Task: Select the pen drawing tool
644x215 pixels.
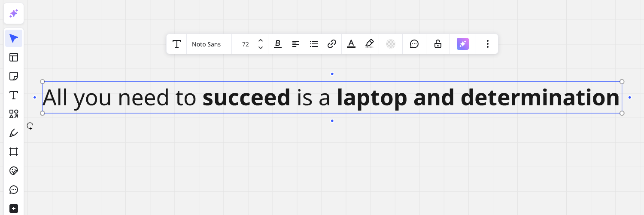Action: [x=14, y=133]
